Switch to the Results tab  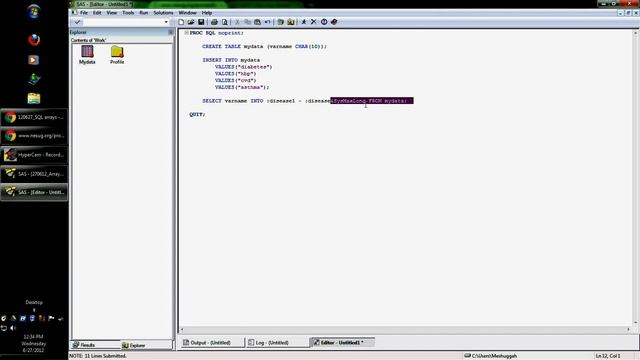click(96, 345)
